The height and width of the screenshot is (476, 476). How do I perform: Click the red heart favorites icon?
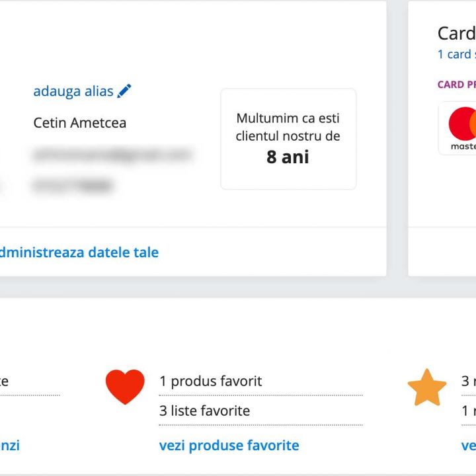tap(125, 387)
